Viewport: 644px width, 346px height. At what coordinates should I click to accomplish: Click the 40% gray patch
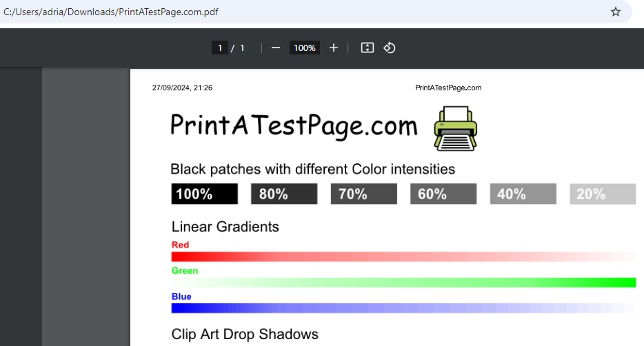pos(523,194)
